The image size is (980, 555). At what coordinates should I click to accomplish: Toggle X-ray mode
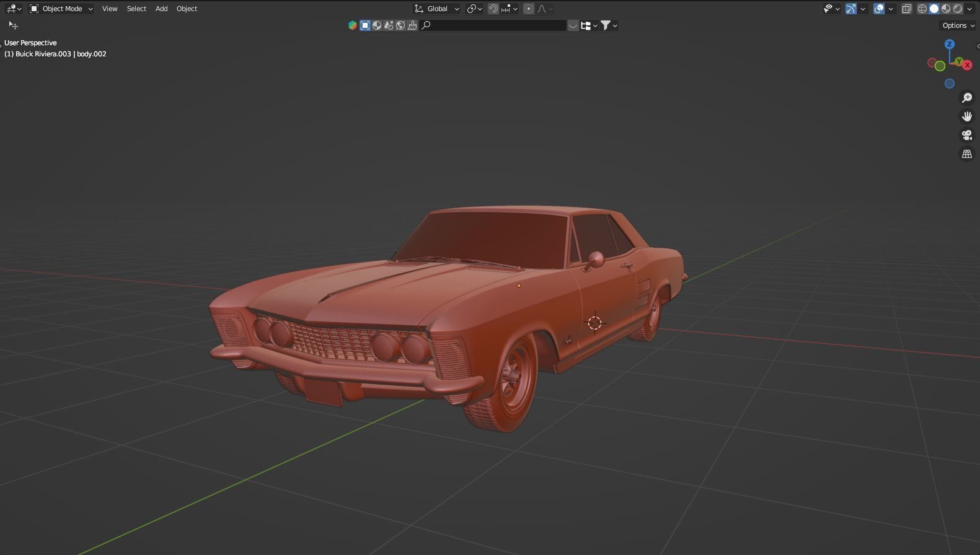pos(907,9)
